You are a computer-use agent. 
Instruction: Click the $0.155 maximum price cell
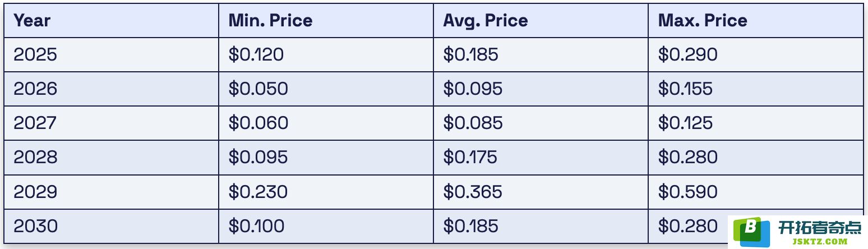(756, 89)
